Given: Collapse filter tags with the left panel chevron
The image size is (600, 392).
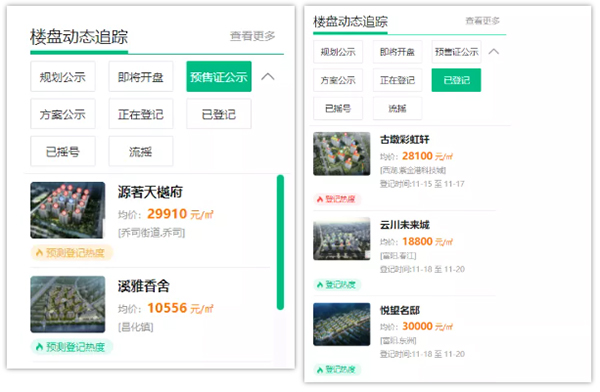Looking at the screenshot, I should tap(268, 77).
